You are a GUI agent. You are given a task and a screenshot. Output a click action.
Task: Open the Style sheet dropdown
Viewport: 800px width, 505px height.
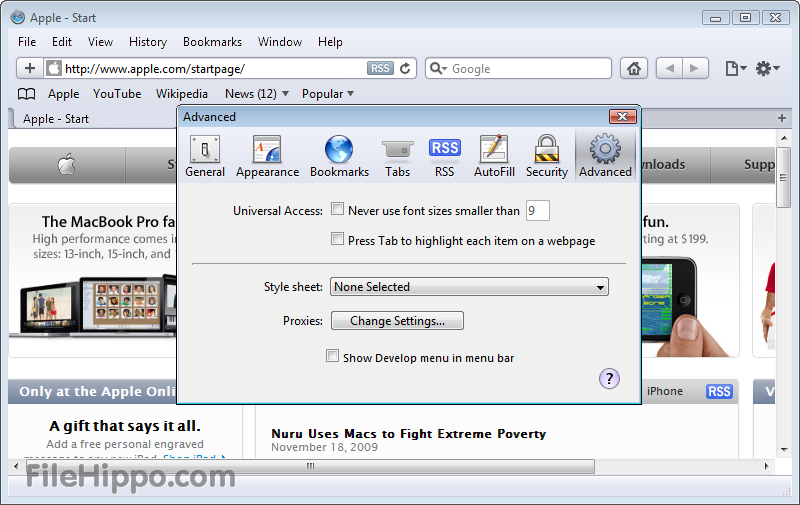click(469, 287)
